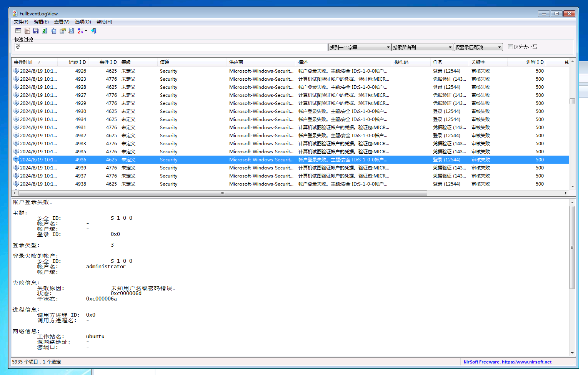The height and width of the screenshot is (375, 588).
Task: Click the ubuntu workstation name in details
Action: tap(95, 336)
